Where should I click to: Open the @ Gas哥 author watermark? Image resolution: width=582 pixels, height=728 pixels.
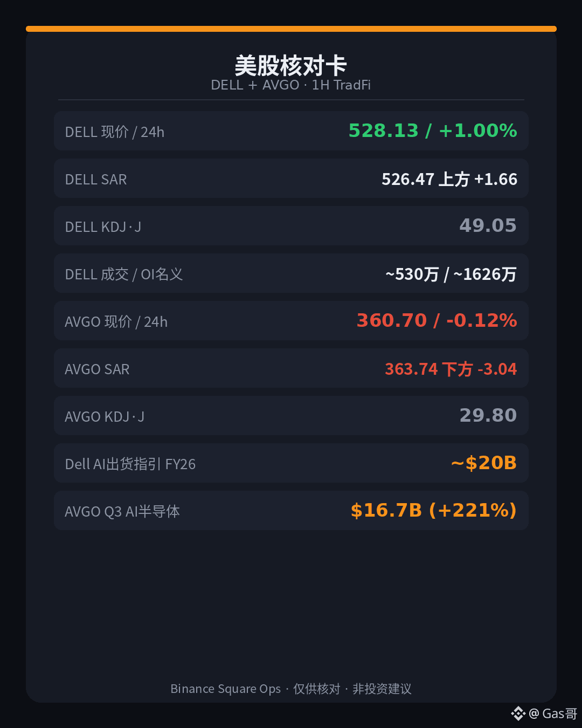click(553, 713)
